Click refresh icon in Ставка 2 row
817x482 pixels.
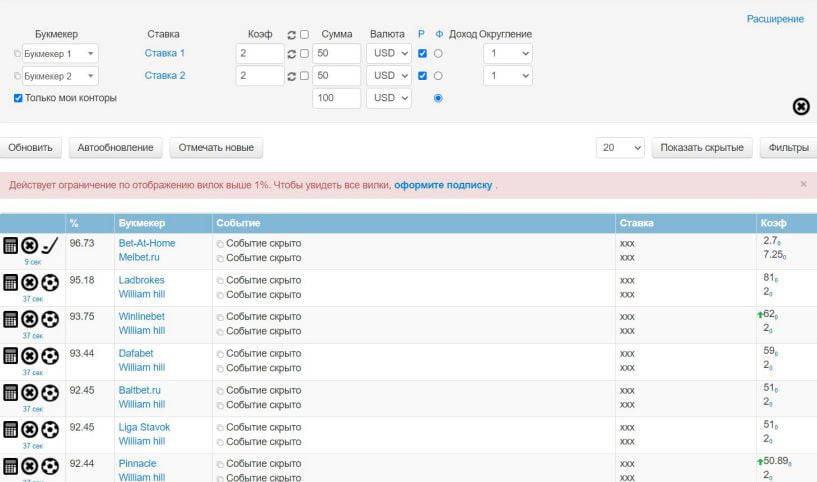pyautogui.click(x=292, y=76)
